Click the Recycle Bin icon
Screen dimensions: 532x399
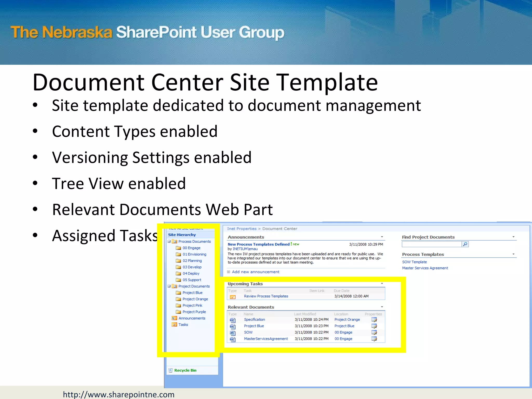click(x=171, y=370)
